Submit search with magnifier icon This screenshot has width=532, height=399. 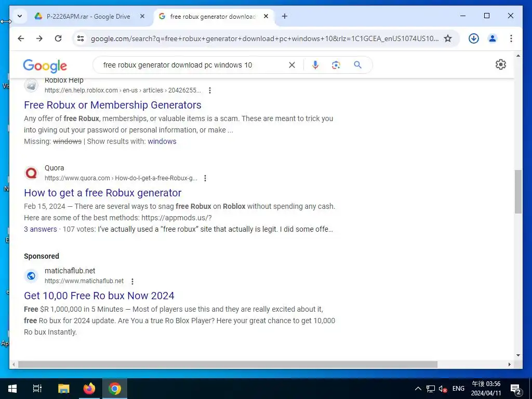pos(357,65)
